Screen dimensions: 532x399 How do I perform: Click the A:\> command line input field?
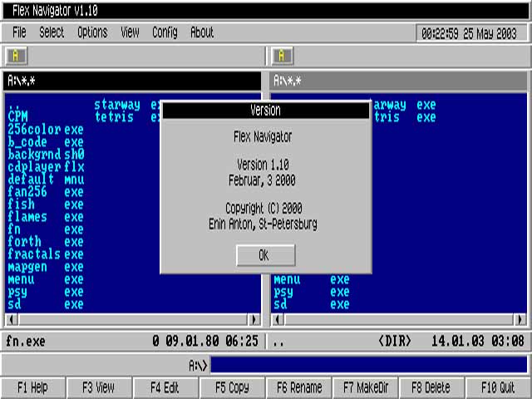368,365
